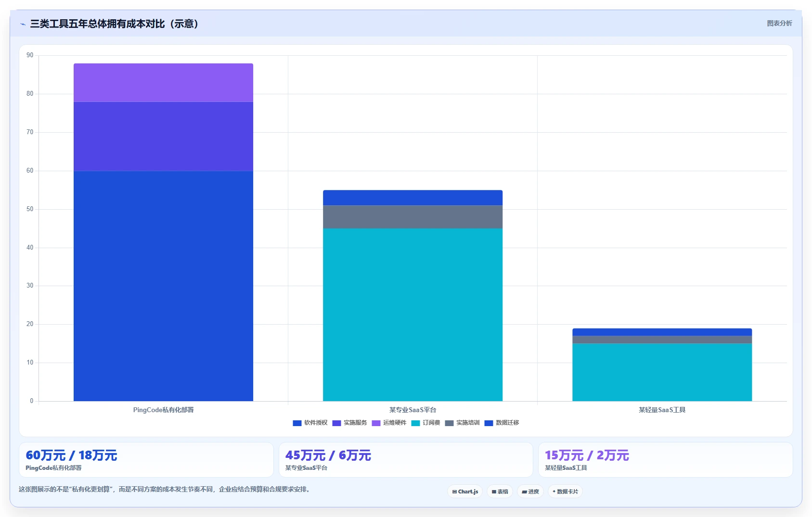Screen dimensions: 812x517
Task: Click the y-axis value 10
Action: pyautogui.click(x=30, y=363)
